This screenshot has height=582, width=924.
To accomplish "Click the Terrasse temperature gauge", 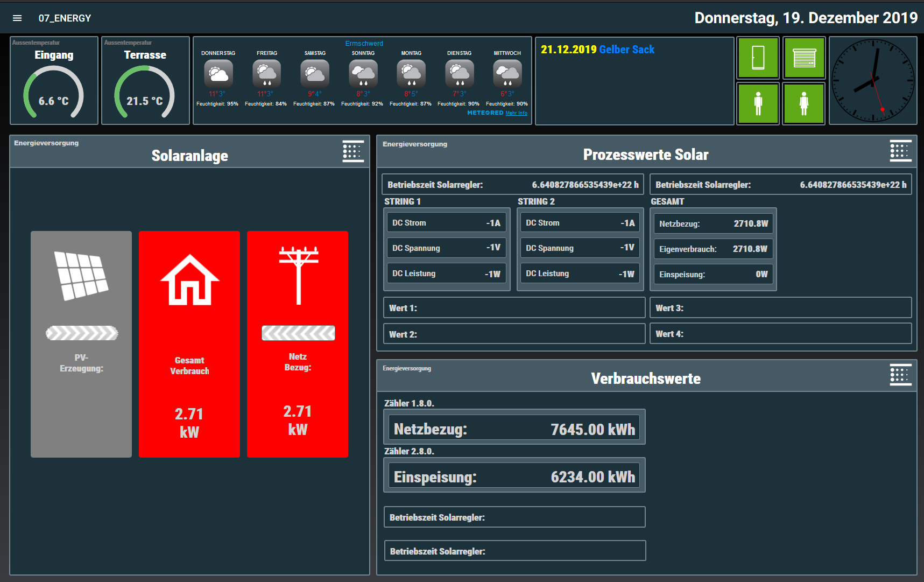I will (145, 93).
